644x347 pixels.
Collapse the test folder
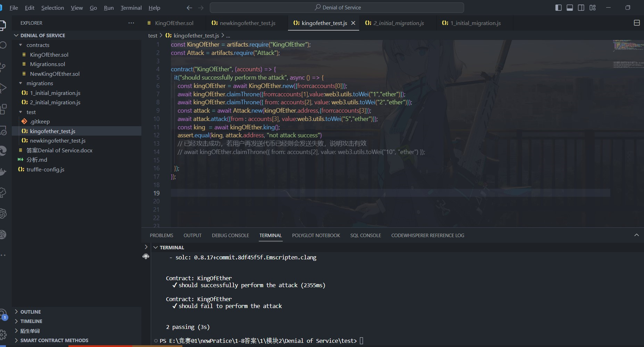(20, 112)
